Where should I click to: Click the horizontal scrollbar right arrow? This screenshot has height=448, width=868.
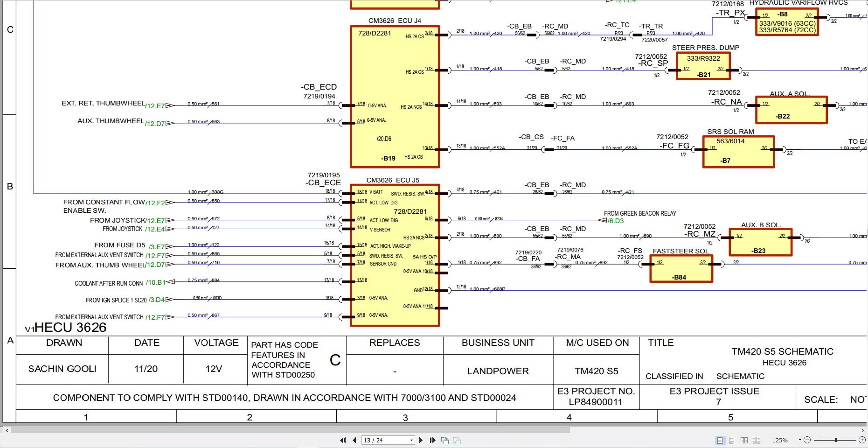click(863, 430)
